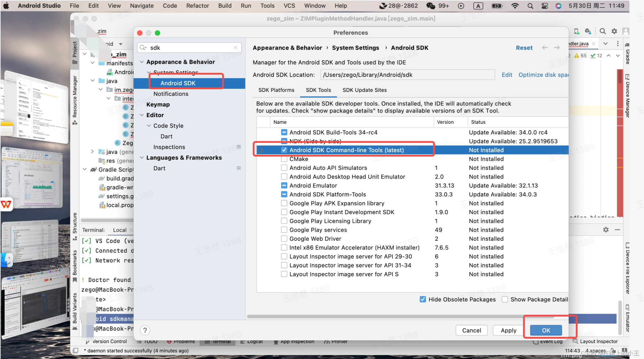
Task: Select the Run menu item
Action: pyautogui.click(x=246, y=5)
